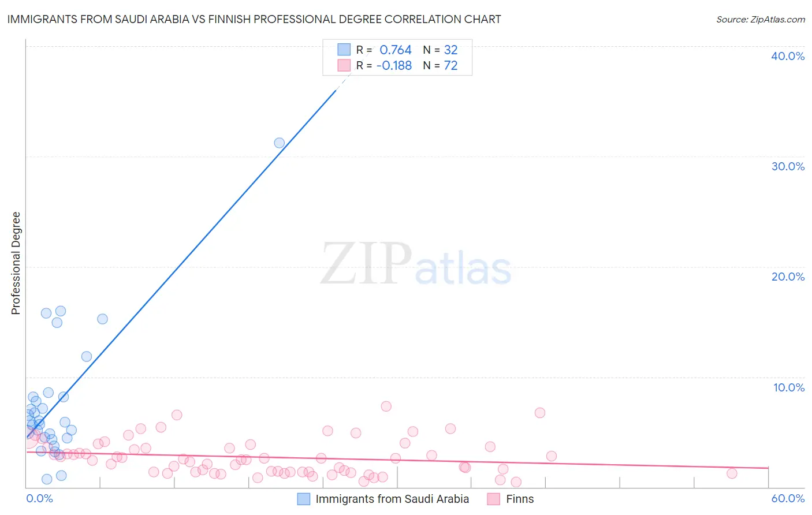
Task: Click the N = 72 statistic
Action: tap(440, 65)
